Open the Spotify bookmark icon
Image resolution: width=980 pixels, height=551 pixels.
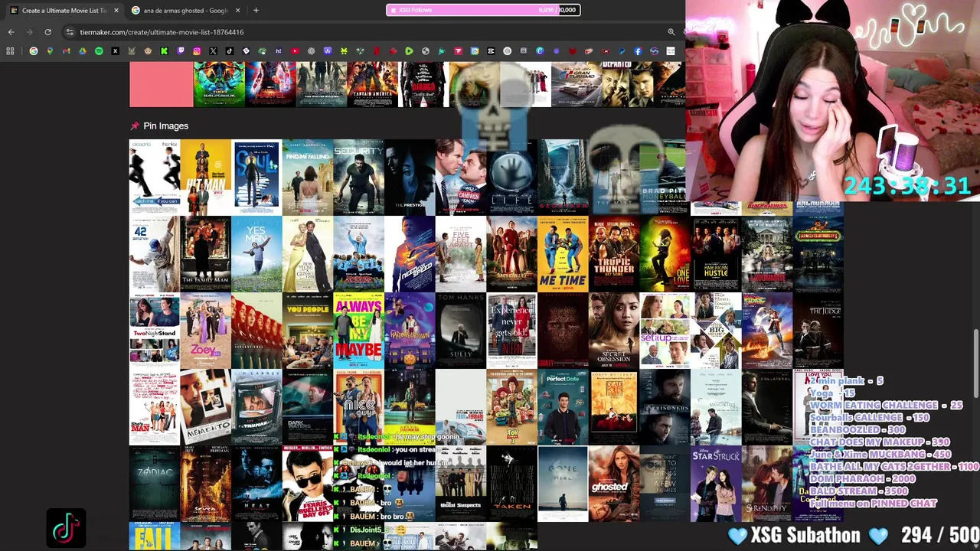point(99,51)
